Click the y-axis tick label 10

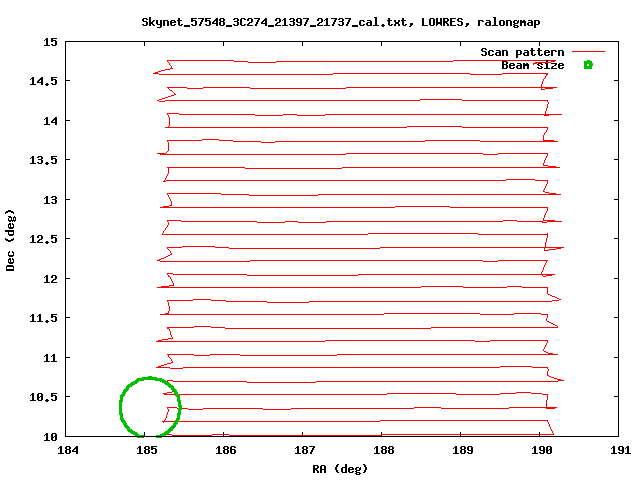tap(51, 437)
